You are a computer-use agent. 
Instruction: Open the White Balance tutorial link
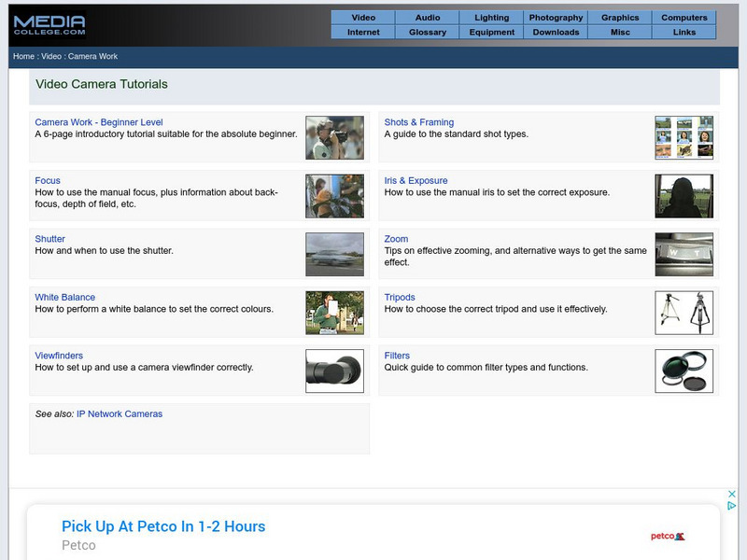[x=64, y=298]
